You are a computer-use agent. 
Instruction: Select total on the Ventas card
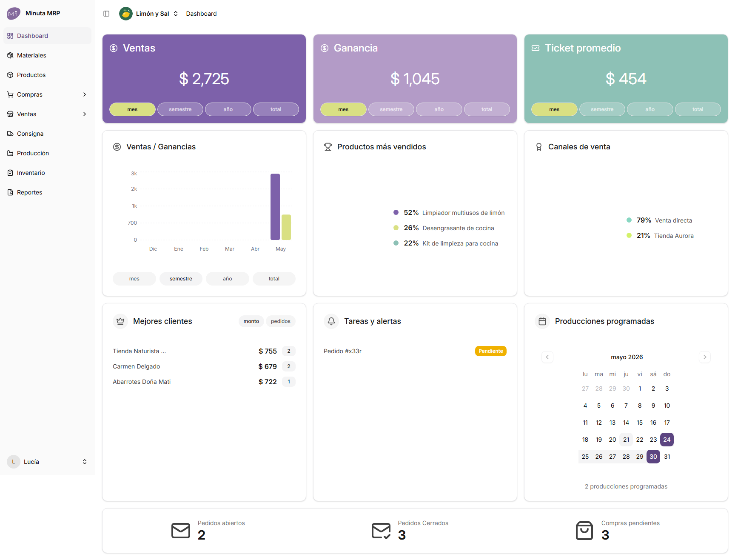pos(276,109)
